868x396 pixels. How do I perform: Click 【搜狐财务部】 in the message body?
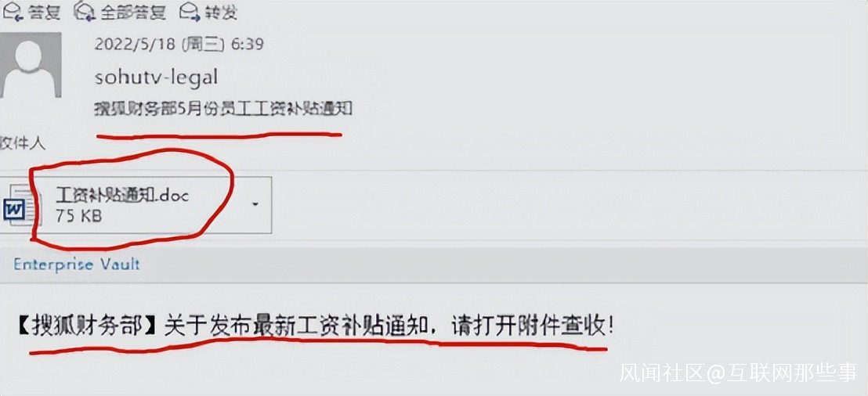pos(89,327)
